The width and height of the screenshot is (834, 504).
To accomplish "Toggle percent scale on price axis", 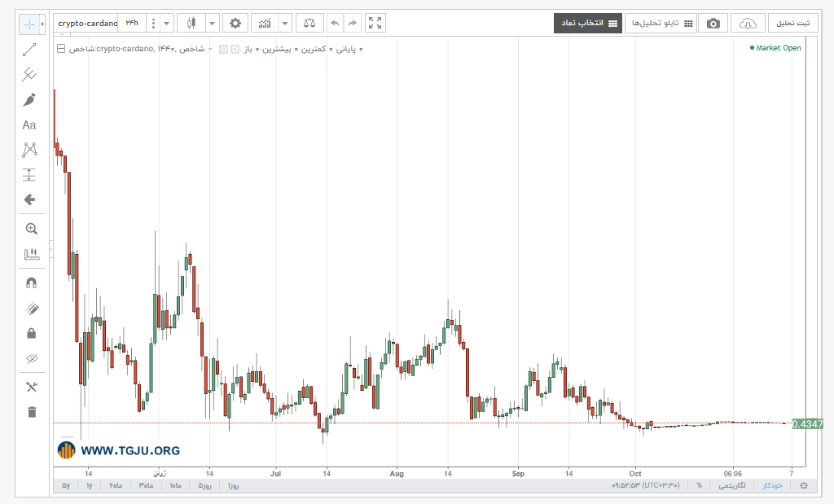I will [x=699, y=485].
